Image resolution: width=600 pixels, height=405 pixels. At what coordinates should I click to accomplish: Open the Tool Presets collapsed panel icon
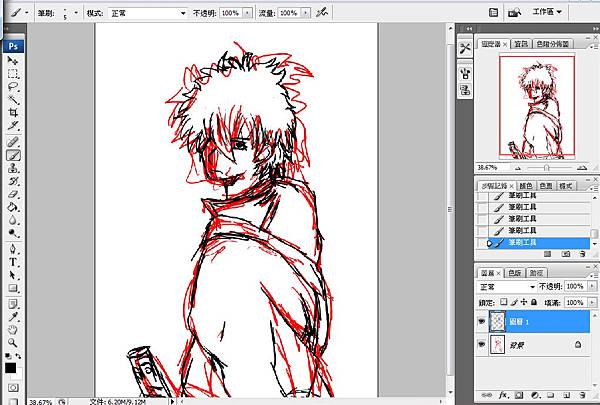click(x=465, y=49)
